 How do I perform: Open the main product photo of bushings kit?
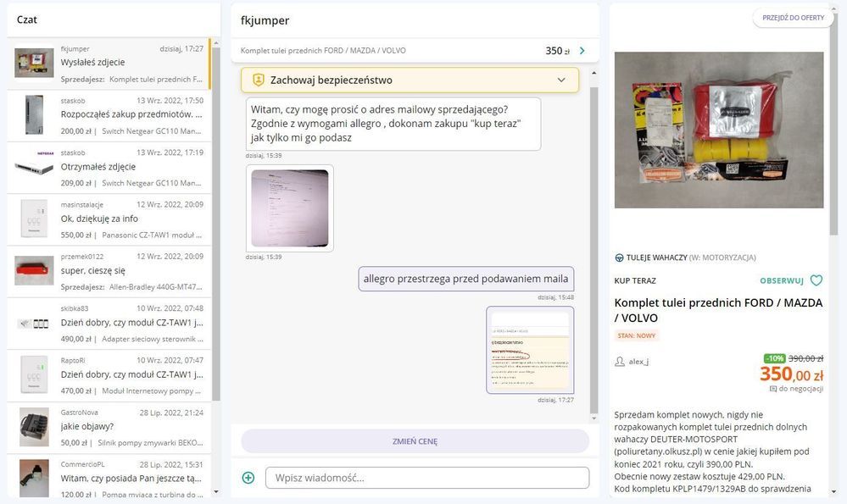[719, 130]
